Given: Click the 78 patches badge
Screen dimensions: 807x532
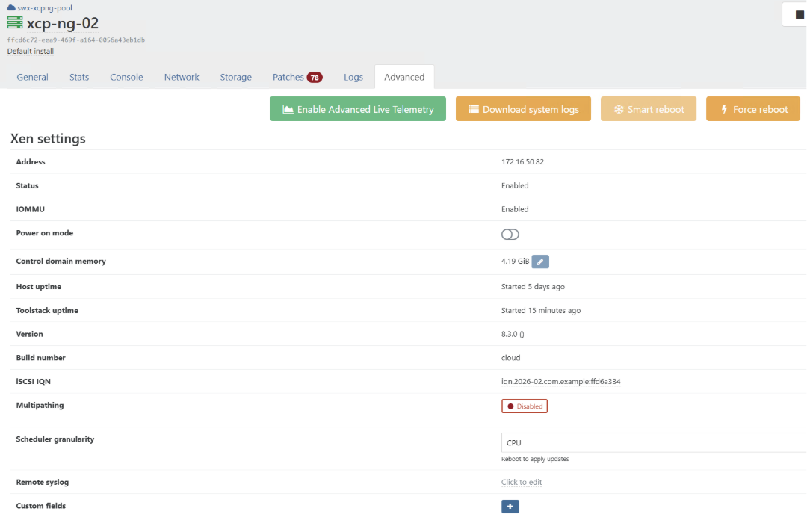Looking at the screenshot, I should [315, 78].
